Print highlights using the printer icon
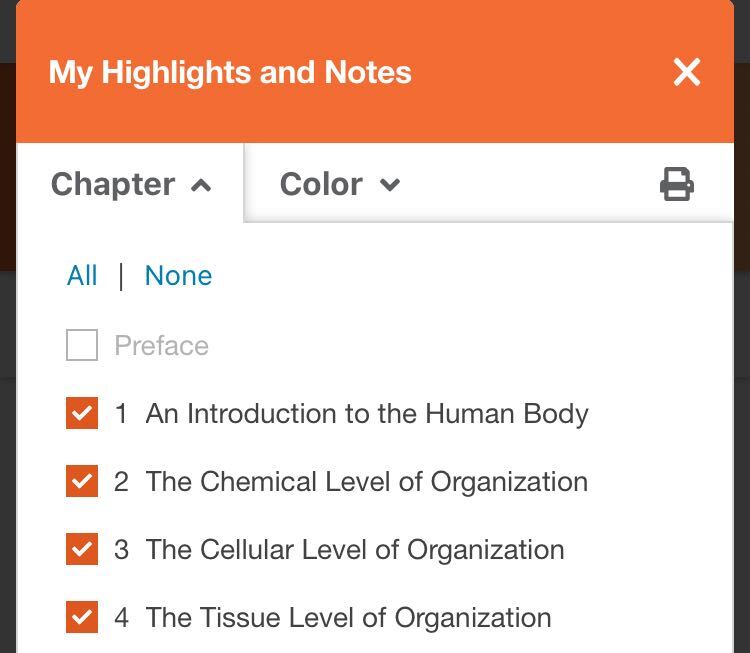 677,184
